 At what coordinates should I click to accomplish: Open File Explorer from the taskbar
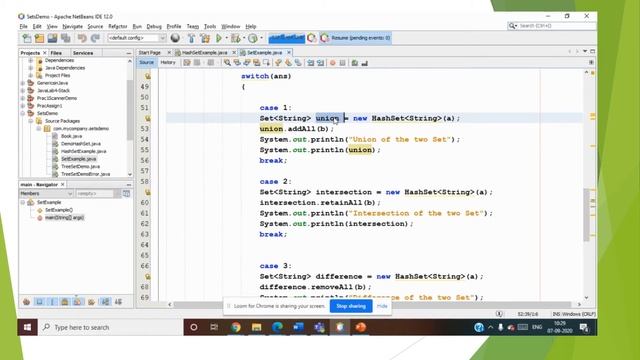[x=256, y=327]
